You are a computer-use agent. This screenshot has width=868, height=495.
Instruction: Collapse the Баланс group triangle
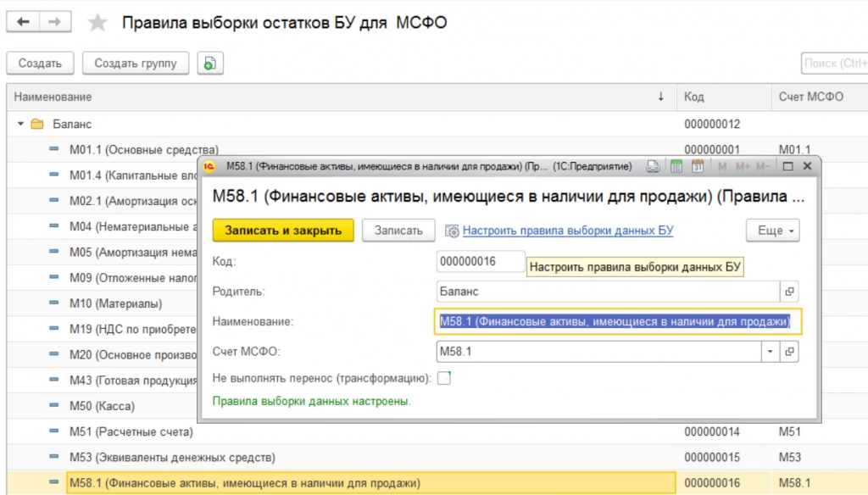tap(20, 124)
